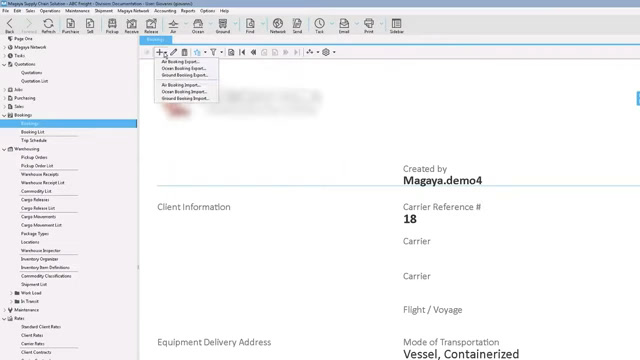Open Commodity Classifications tree item

coord(46,276)
